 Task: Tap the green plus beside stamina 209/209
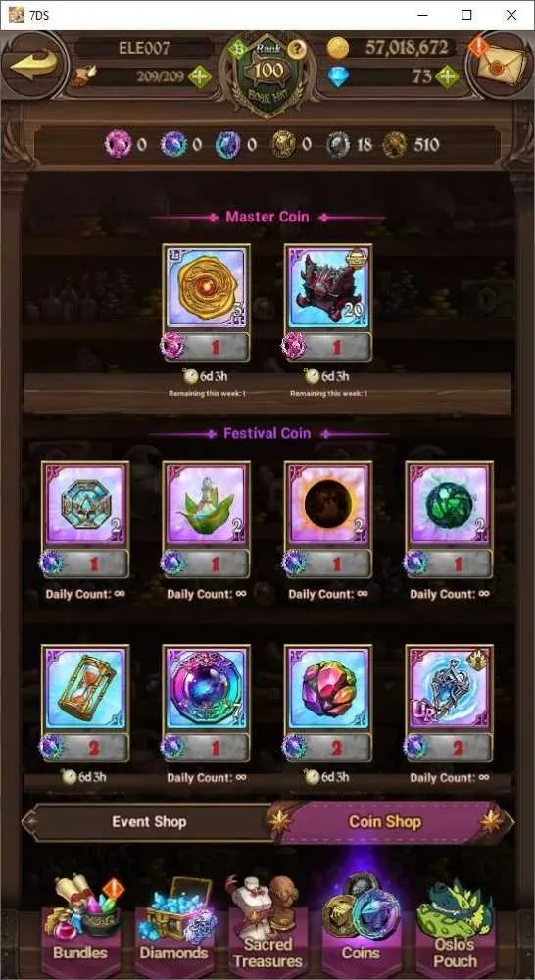click(x=200, y=77)
